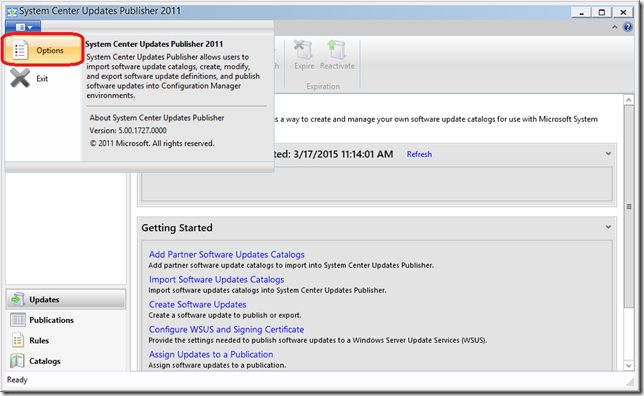This screenshot has height=396, width=644.
Task: Click the Options list document icon
Action: [20, 50]
